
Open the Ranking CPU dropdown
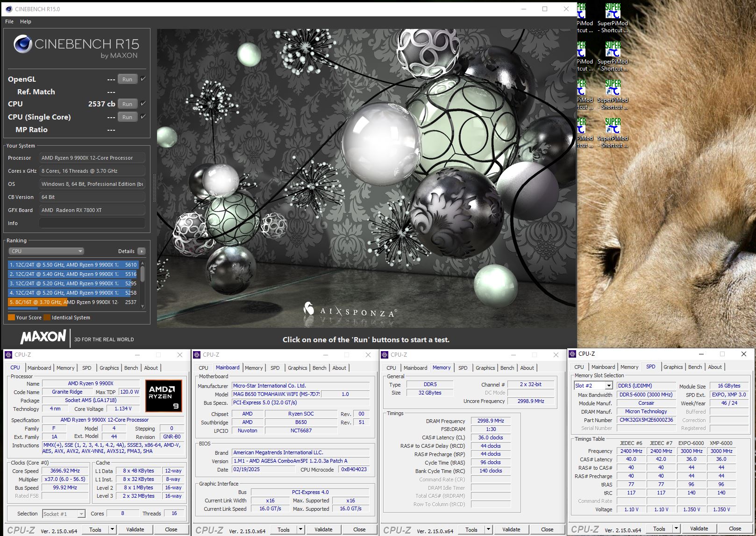(46, 251)
